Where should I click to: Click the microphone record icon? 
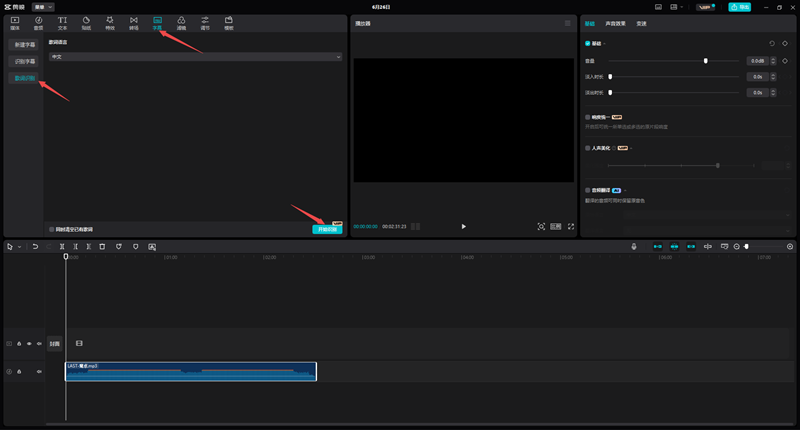point(633,246)
